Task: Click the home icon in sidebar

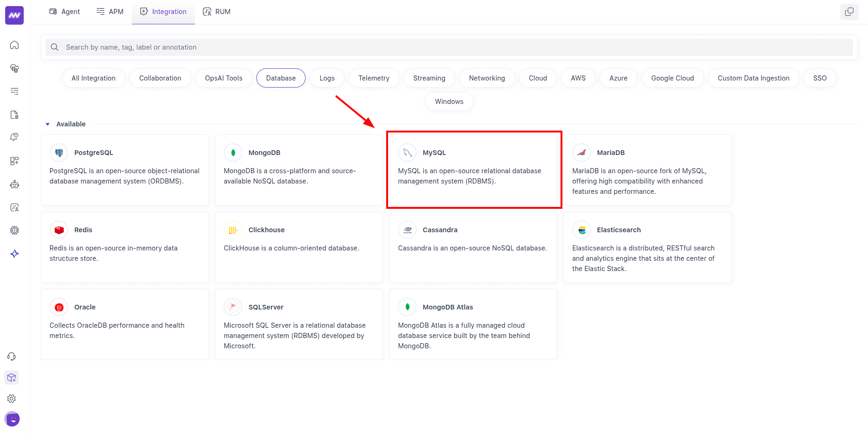Action: pyautogui.click(x=15, y=45)
